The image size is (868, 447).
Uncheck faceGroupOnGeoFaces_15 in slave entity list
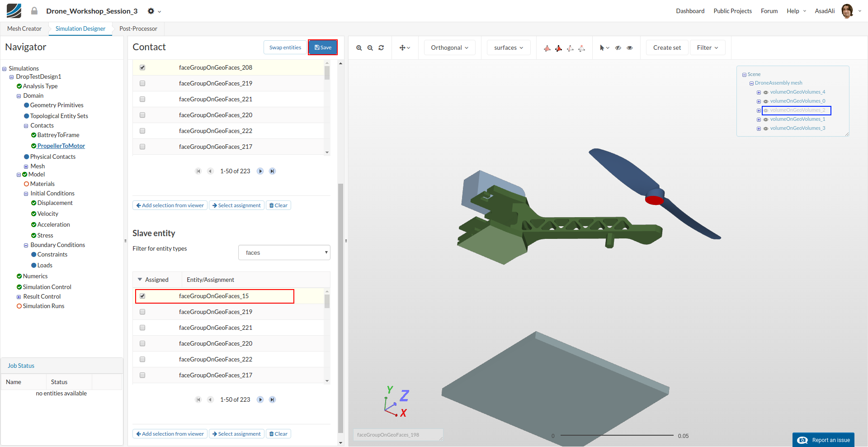tap(142, 296)
